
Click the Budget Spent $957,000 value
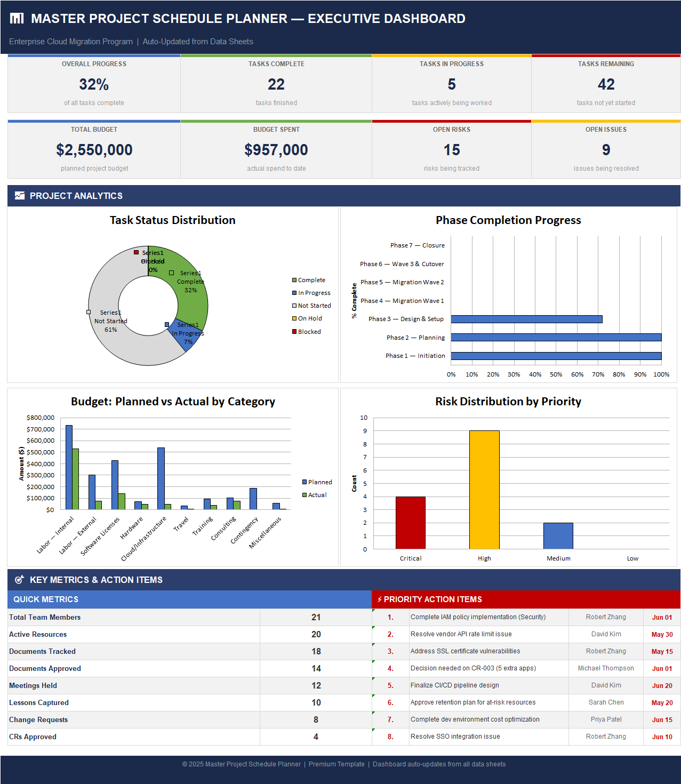276,150
